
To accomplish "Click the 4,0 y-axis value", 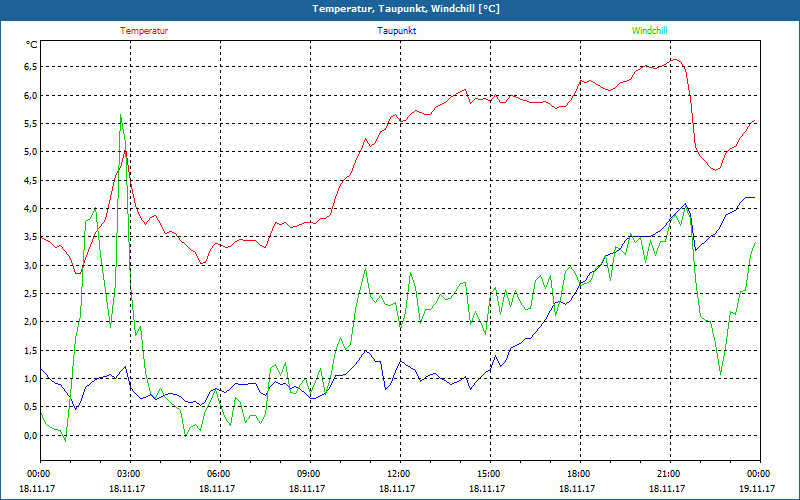I will click(30, 208).
